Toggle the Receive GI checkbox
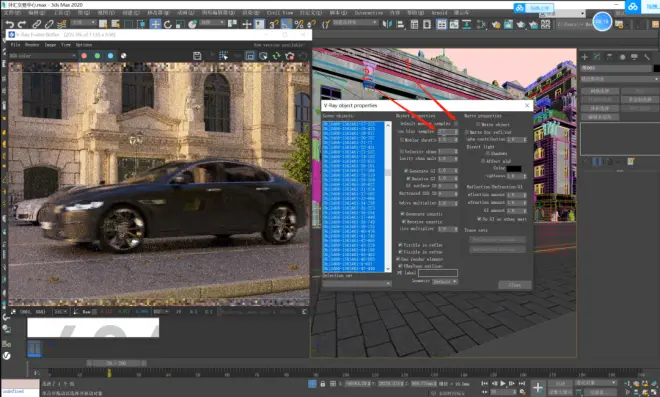Viewport: 660px width, 397px height. (x=408, y=179)
